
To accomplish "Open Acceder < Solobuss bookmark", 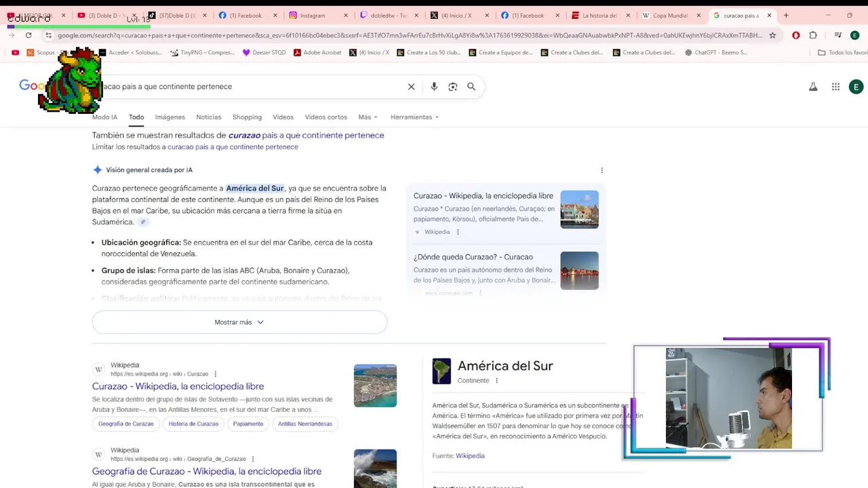I will (131, 52).
